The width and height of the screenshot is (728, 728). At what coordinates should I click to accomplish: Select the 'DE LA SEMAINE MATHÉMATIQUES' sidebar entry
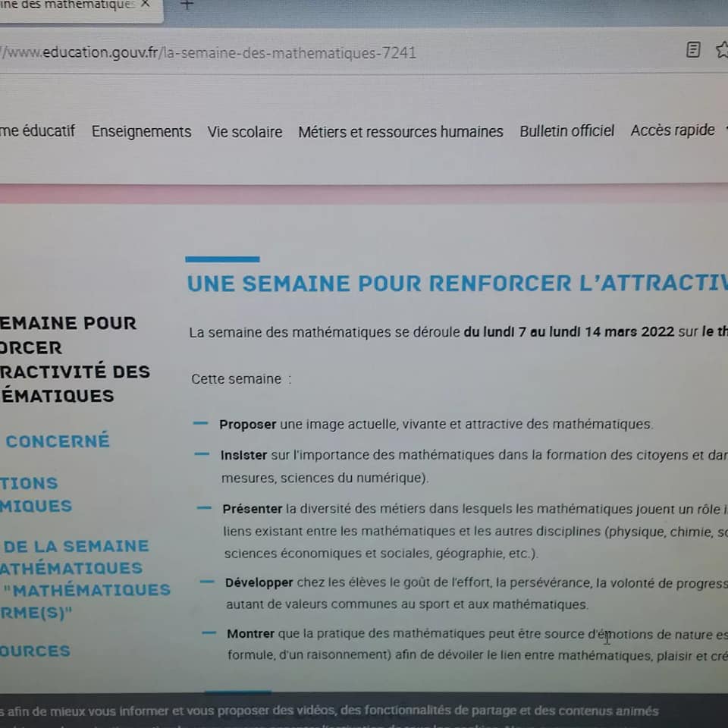click(x=75, y=557)
